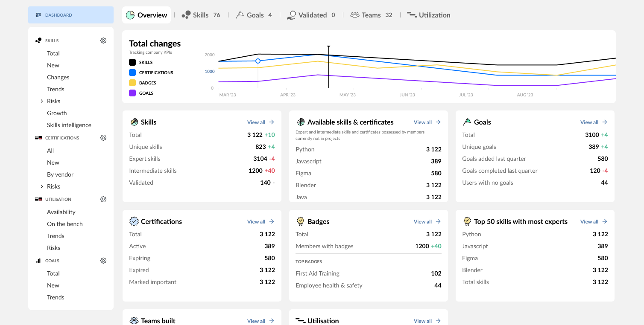Click the Utilisation section gear icon

pyautogui.click(x=103, y=199)
